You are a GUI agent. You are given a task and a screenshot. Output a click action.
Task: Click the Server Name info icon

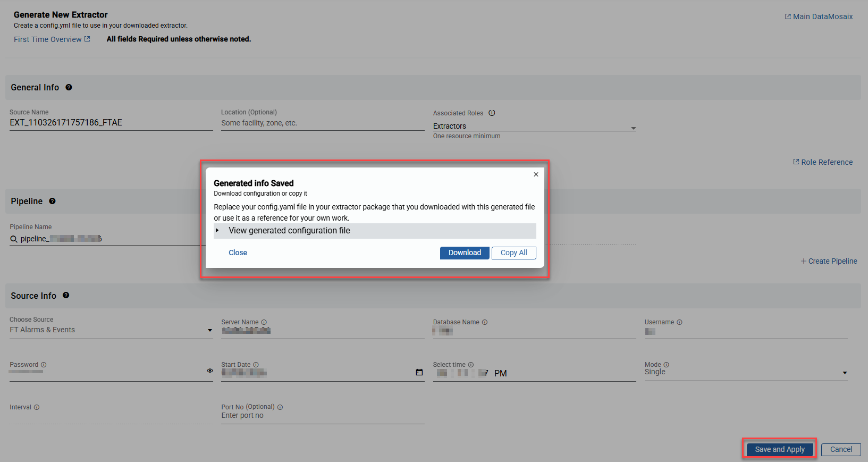click(264, 322)
